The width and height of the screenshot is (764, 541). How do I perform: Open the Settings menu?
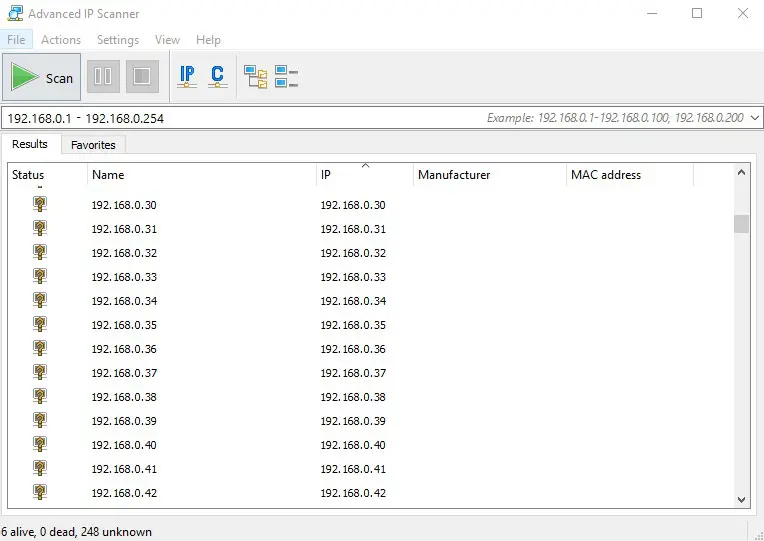pyautogui.click(x=118, y=39)
